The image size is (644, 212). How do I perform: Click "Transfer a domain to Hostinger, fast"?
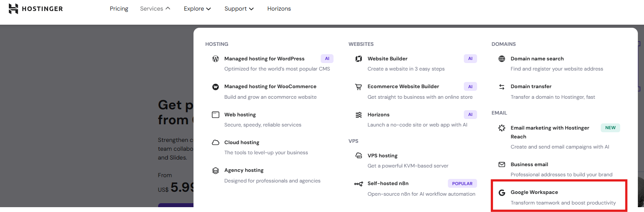[553, 97]
